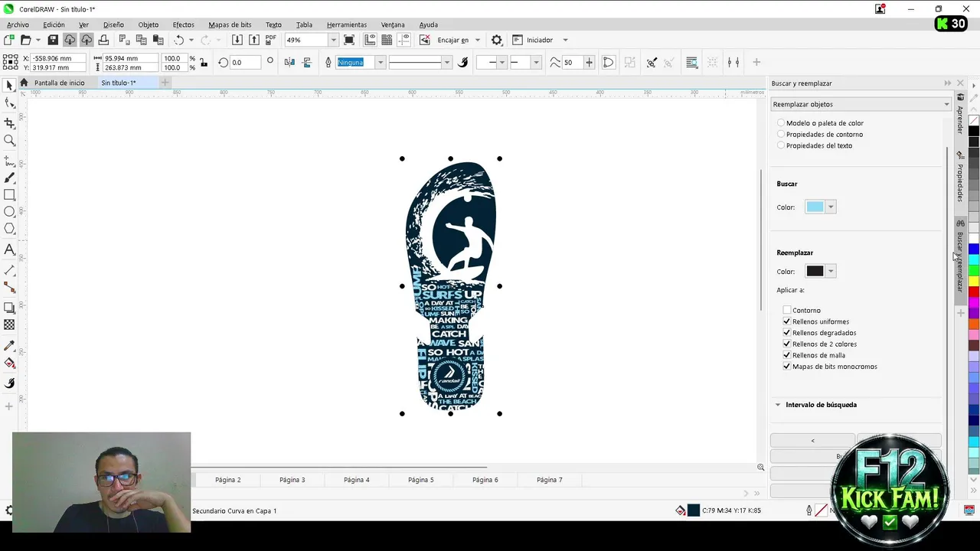Open the 'Mapas de bits' menu

coord(230,24)
